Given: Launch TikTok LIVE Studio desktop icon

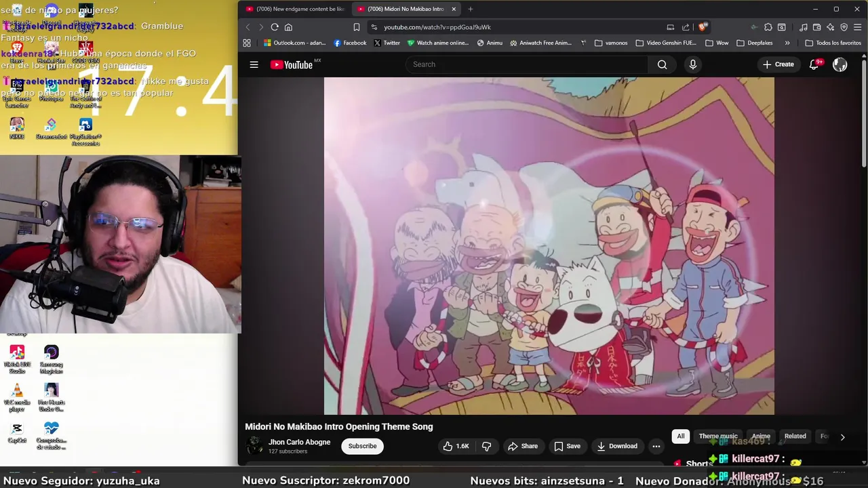Looking at the screenshot, I should 17,359.
